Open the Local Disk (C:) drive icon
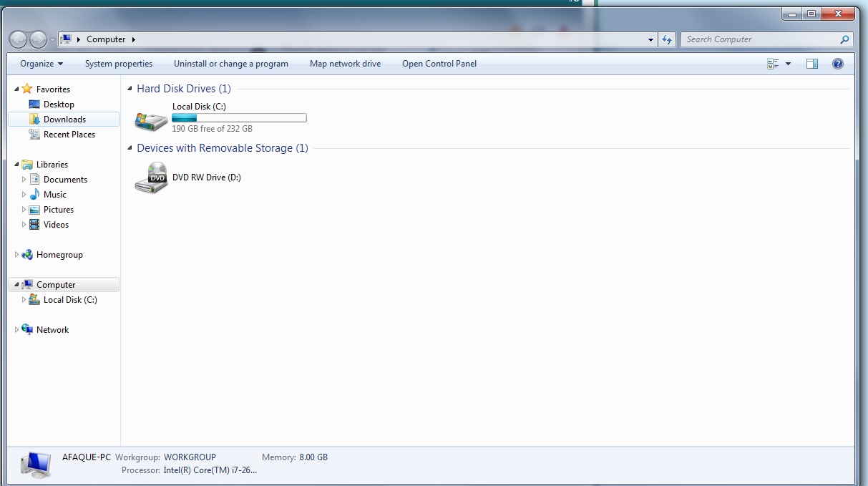 point(151,120)
